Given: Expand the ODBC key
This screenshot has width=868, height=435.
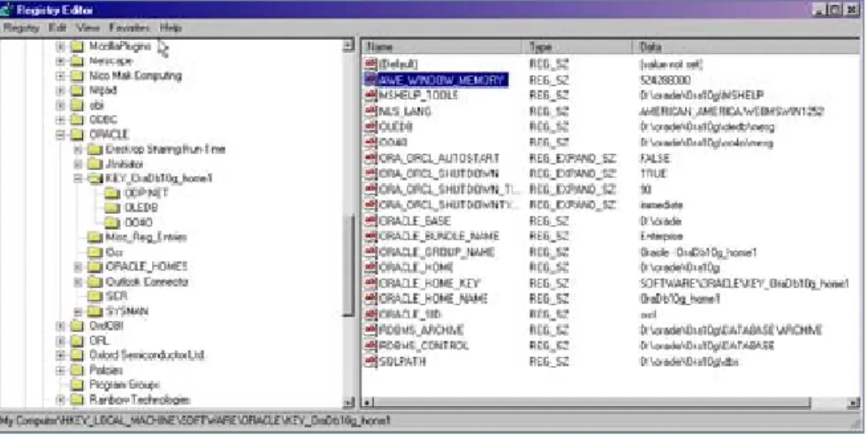Looking at the screenshot, I should click(61, 119).
